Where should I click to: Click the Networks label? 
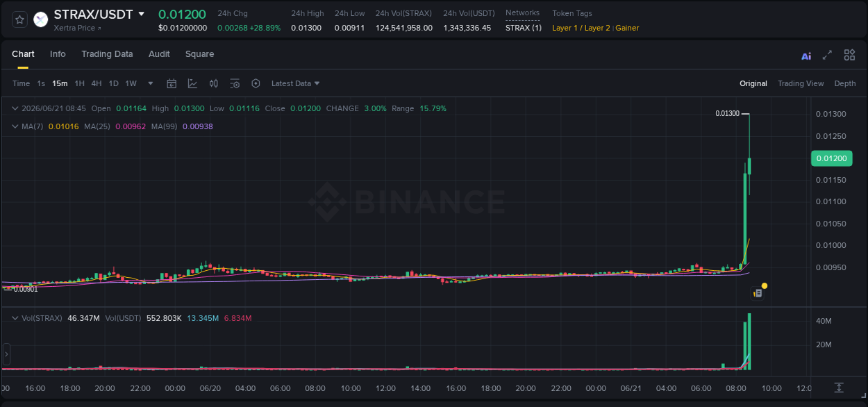coord(522,13)
